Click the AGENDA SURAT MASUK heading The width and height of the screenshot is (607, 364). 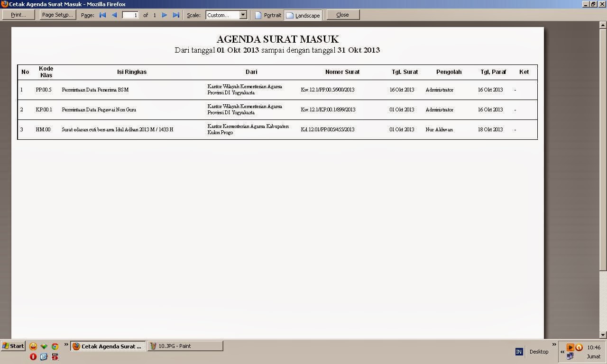(x=277, y=39)
